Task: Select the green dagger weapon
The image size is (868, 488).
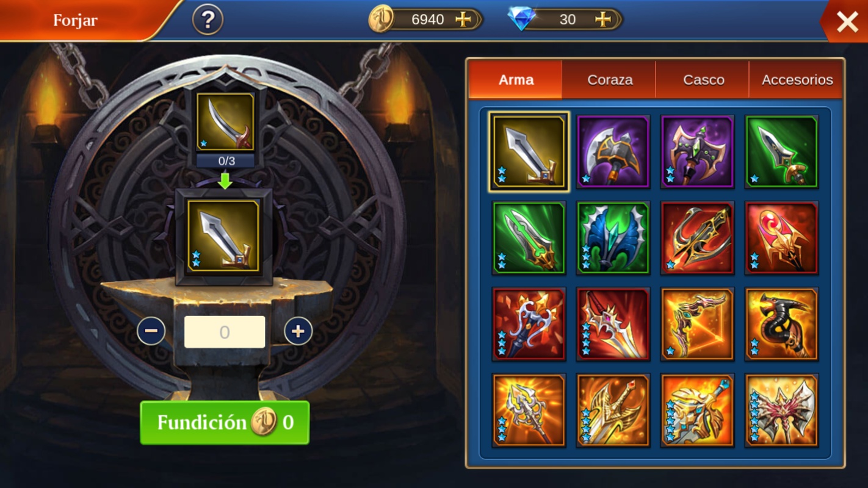Action: coord(781,152)
